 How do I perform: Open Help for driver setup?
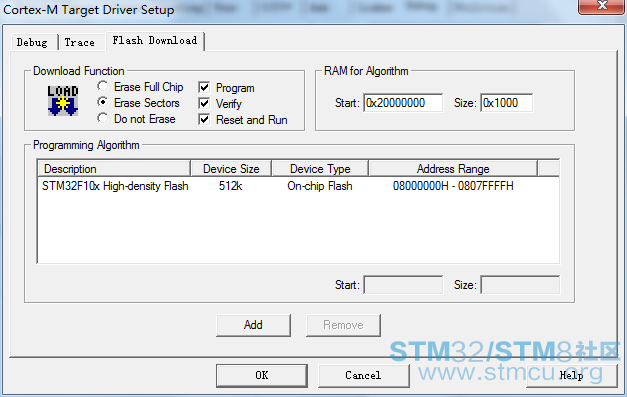coord(571,375)
